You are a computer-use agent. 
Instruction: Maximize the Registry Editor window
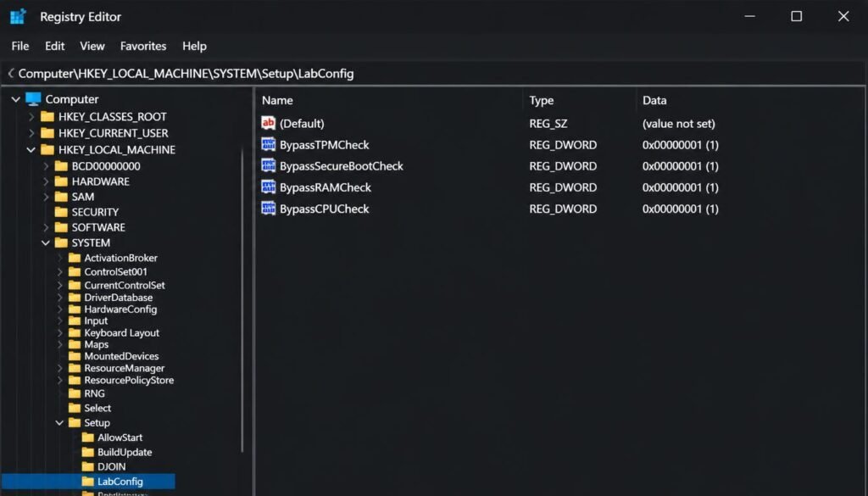pyautogui.click(x=796, y=17)
